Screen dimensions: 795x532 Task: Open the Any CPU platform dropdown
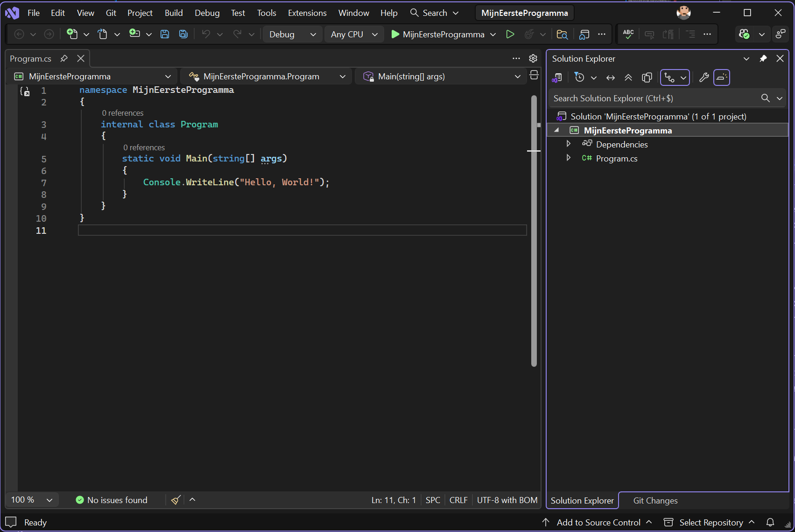coord(354,34)
